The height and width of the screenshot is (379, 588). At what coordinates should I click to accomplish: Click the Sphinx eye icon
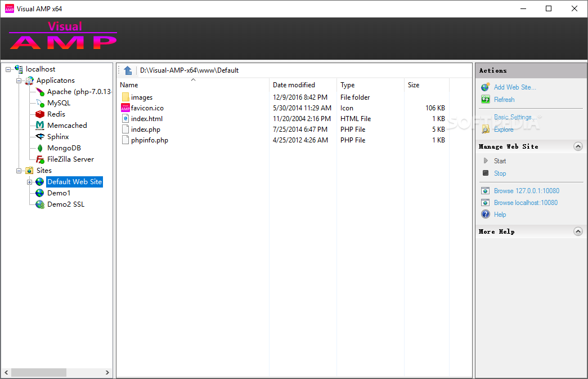[x=40, y=137]
